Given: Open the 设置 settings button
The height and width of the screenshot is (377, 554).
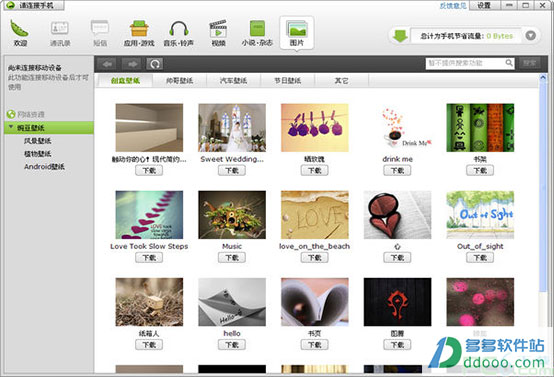Looking at the screenshot, I should tap(484, 5).
